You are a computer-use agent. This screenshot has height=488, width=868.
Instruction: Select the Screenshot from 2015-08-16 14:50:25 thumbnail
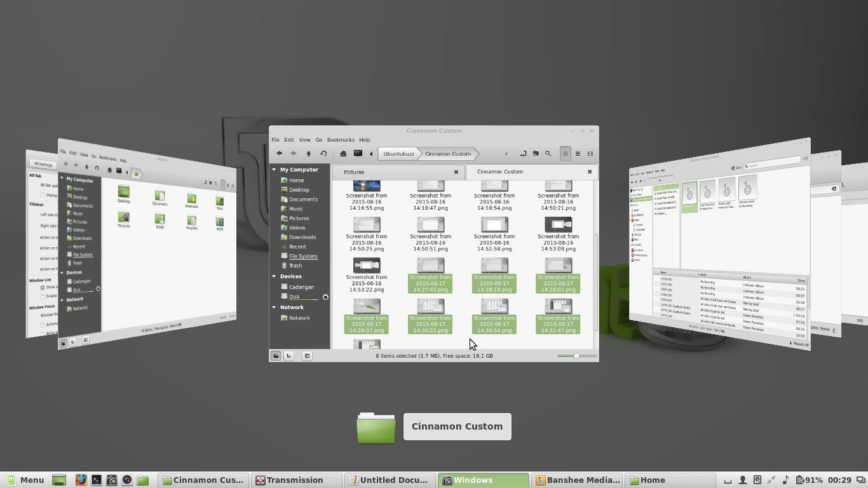coord(367,226)
